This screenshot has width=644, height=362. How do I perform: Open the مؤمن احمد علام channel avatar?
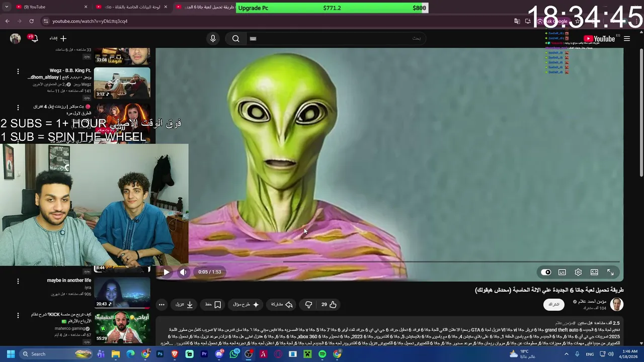(x=616, y=304)
